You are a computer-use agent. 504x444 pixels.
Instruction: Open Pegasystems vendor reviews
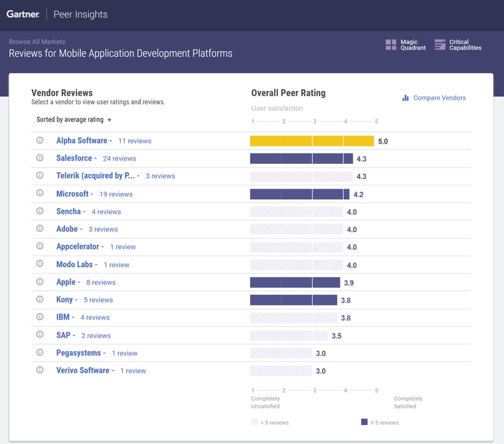79,353
